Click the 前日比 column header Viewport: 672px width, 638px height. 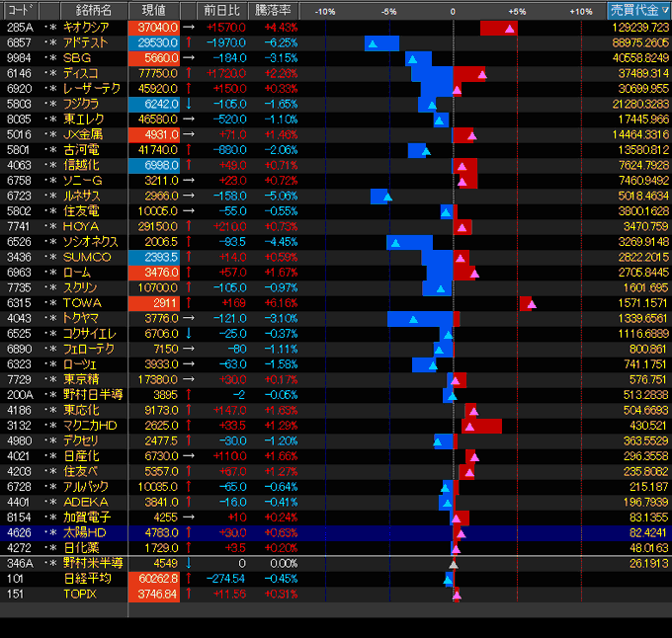pos(222,10)
